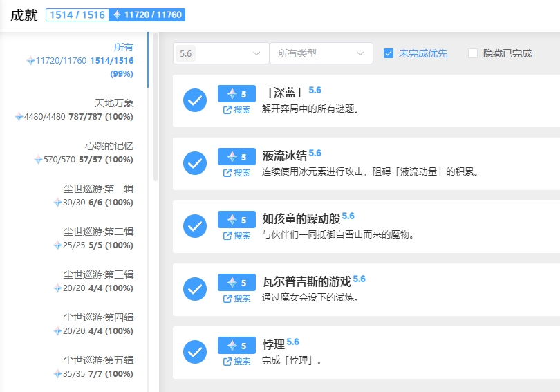Click 搜索 link for 瓦尔普吉斯的游戏

click(236, 298)
